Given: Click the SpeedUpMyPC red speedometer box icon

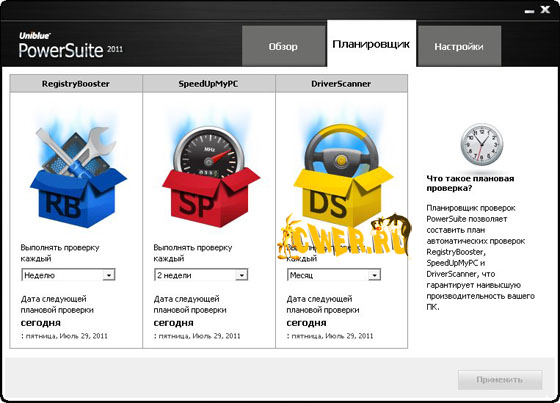Looking at the screenshot, I should [211, 177].
